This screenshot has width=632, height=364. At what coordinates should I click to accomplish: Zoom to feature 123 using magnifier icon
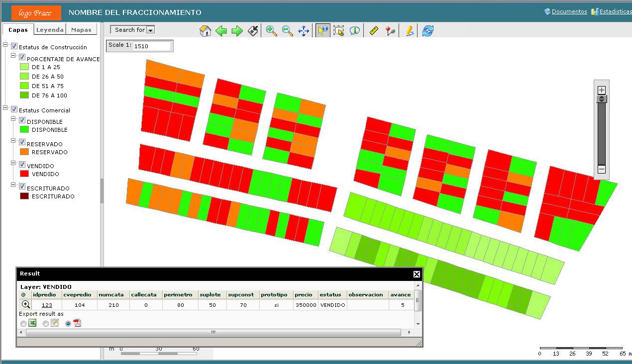click(x=26, y=304)
